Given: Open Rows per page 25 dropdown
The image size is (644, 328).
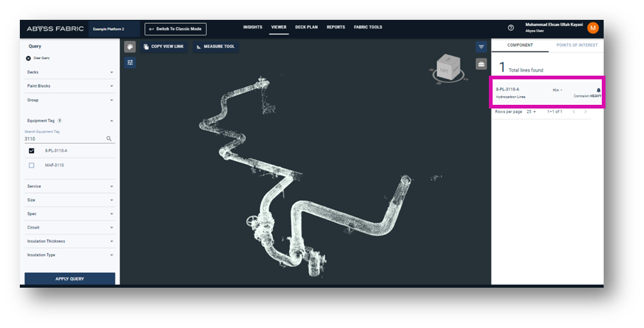Looking at the screenshot, I should click(531, 112).
